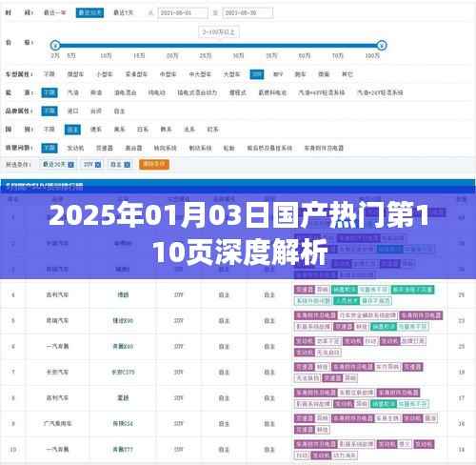Filter energy type by 油电混合
Viewport: 476px width, 465px height.
(x=126, y=92)
